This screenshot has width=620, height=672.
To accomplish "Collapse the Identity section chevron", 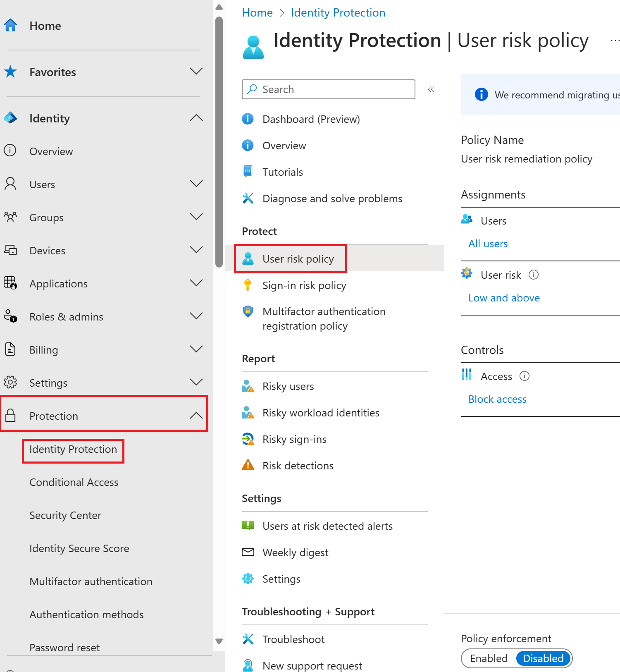I will (196, 118).
